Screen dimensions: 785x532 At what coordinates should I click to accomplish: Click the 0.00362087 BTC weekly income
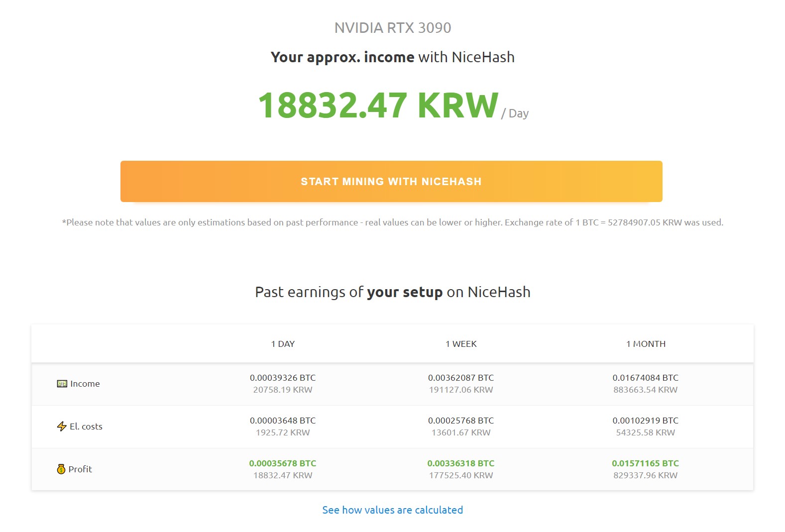[461, 378]
